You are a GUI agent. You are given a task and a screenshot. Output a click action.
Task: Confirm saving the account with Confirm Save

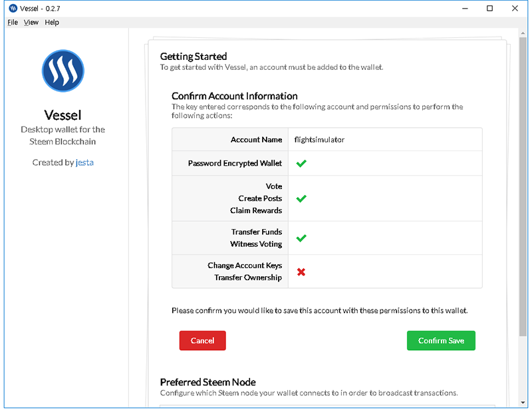(441, 340)
